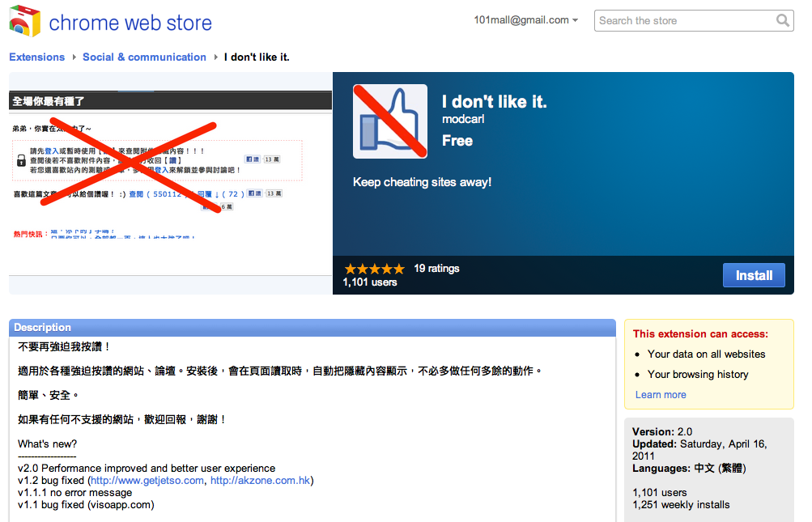
Task: Go to the Extensions breadcrumb
Action: click(36, 57)
